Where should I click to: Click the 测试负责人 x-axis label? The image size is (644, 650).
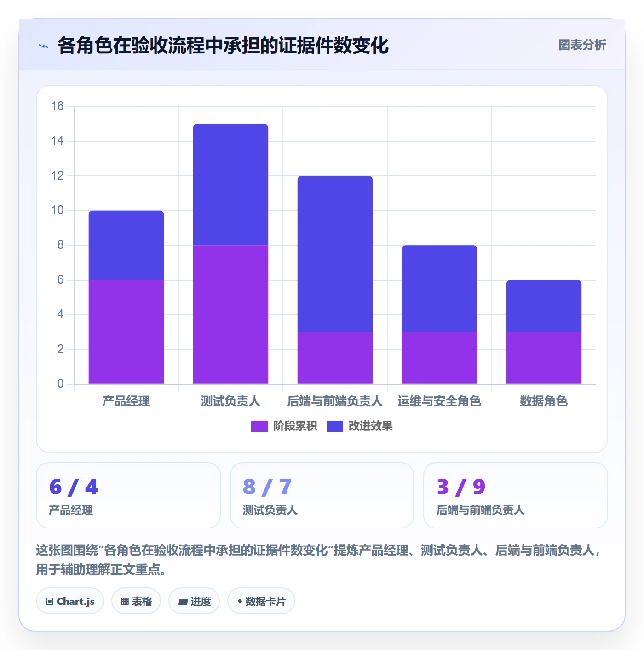coord(230,401)
